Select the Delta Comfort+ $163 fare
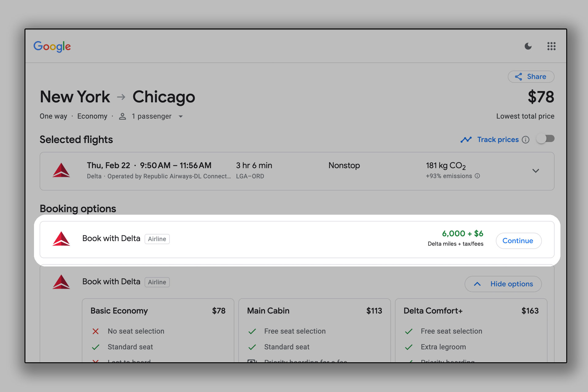The width and height of the screenshot is (588, 392). click(x=471, y=330)
